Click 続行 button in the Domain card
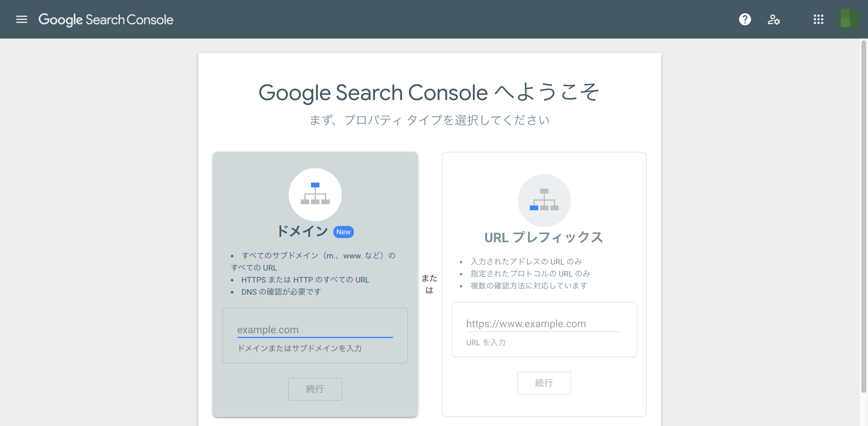This screenshot has height=426, width=868. [x=315, y=389]
